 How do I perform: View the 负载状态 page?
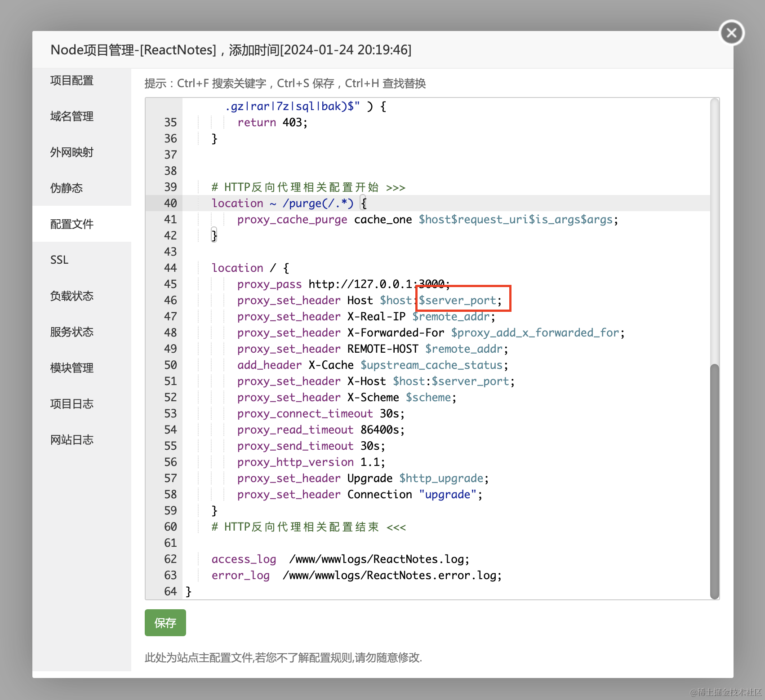point(72,296)
